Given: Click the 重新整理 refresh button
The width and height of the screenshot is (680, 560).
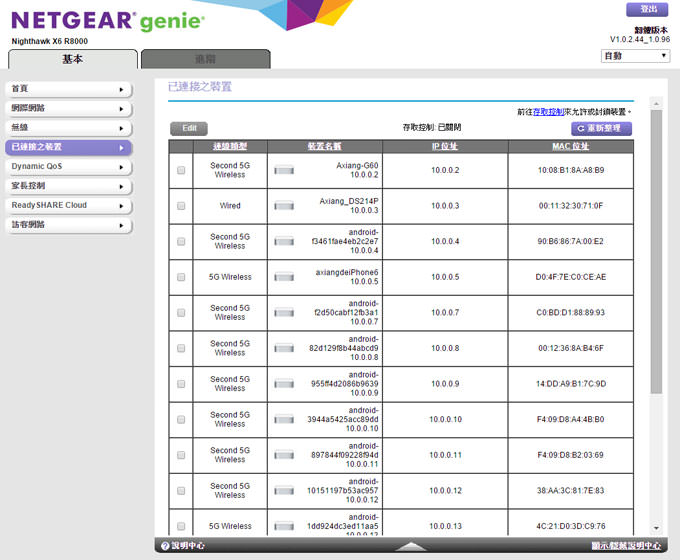Looking at the screenshot, I should tap(601, 128).
